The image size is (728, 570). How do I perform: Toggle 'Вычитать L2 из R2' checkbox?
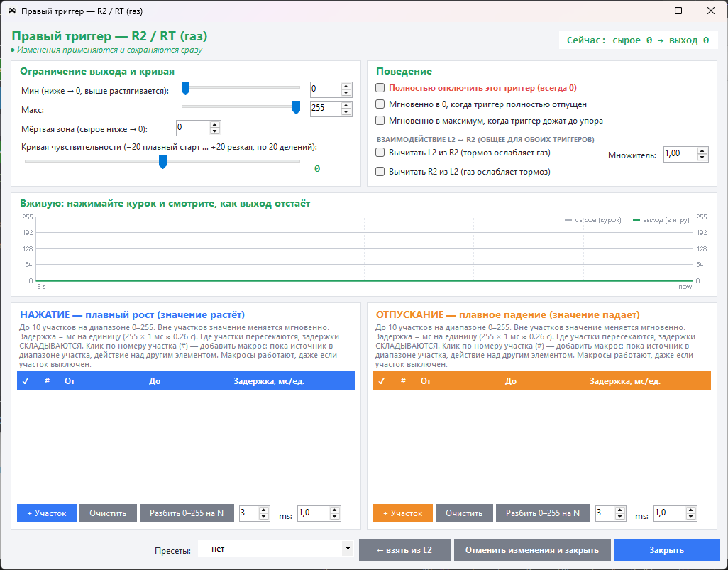(380, 153)
